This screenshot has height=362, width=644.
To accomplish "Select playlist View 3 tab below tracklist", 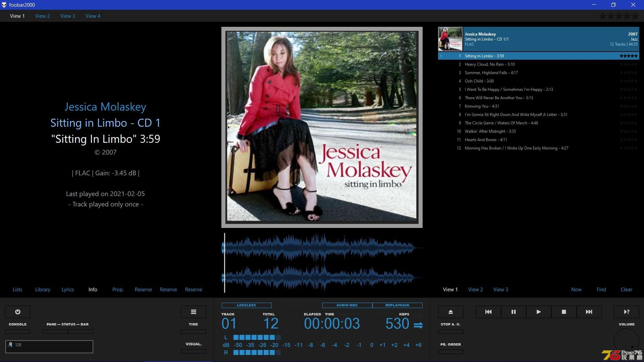I will click(501, 289).
